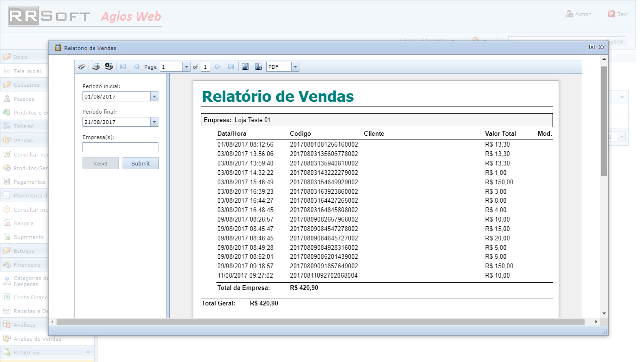Viewport: 644px width, 362px height.
Task: Open the page number dropdown
Action: (186, 67)
